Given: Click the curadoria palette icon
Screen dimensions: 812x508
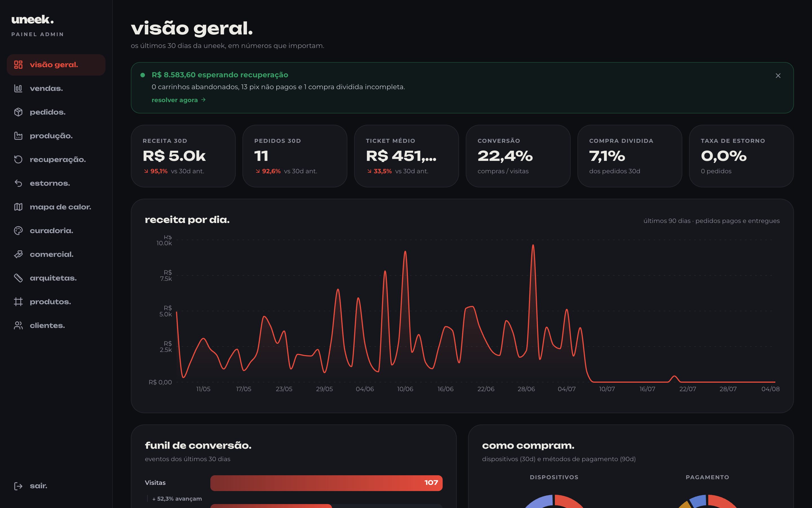Looking at the screenshot, I should tap(18, 231).
